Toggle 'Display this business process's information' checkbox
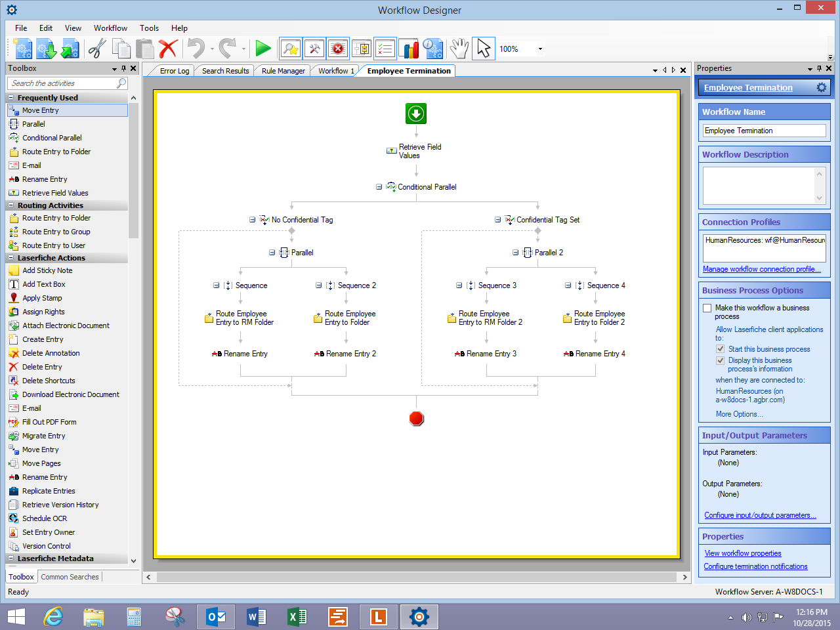This screenshot has width=840, height=630. tap(721, 360)
